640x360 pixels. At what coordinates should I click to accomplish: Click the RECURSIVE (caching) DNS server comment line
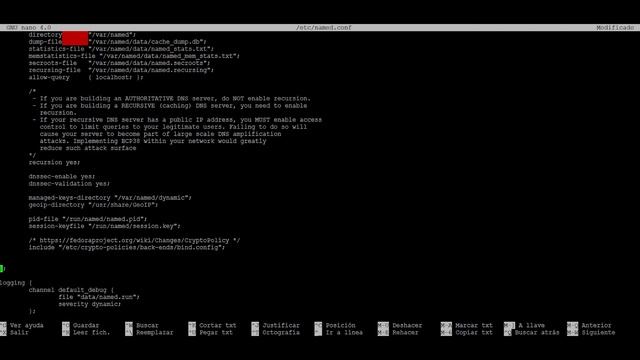170,106
